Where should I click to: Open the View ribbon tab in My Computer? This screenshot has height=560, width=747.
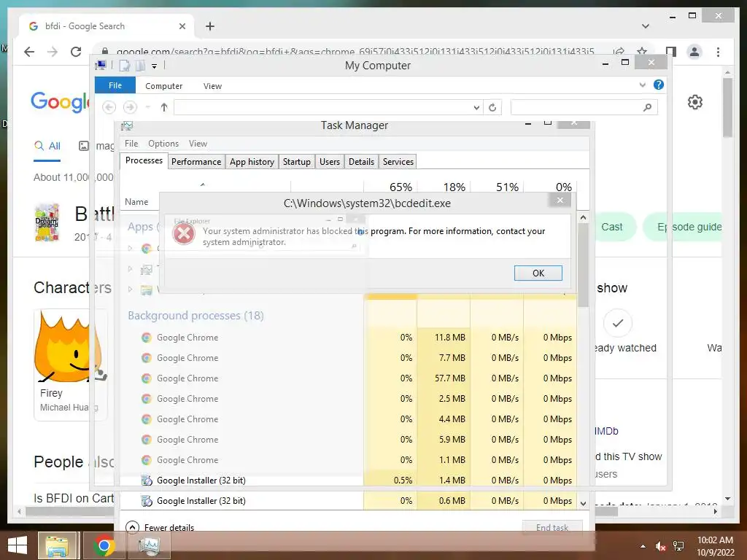pos(212,86)
